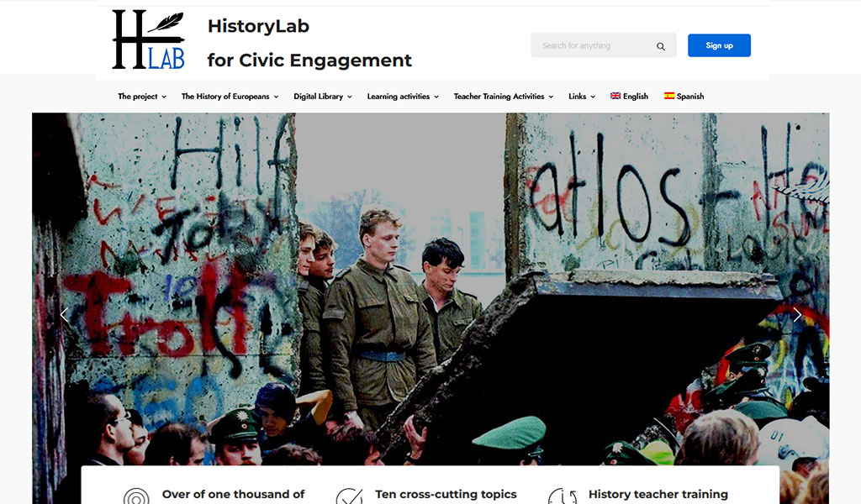Expand the Links menu chevron
Image resolution: width=861 pixels, height=504 pixels.
click(x=593, y=97)
